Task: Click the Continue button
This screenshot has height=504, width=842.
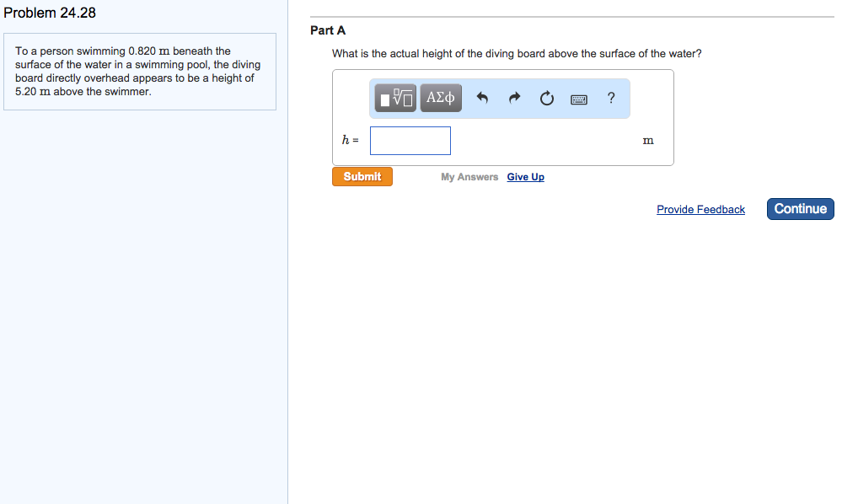Action: pyautogui.click(x=801, y=209)
